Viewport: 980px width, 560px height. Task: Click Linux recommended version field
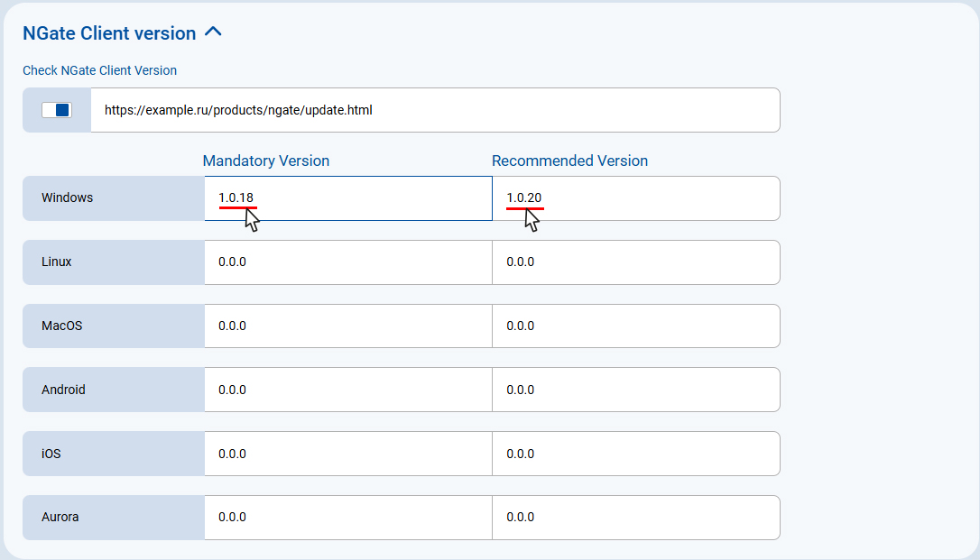coord(635,262)
